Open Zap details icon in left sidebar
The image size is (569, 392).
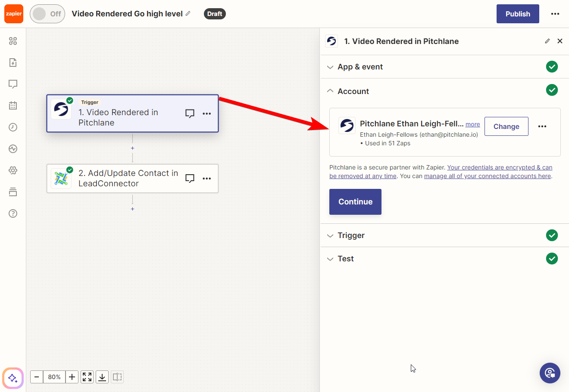pos(13,63)
